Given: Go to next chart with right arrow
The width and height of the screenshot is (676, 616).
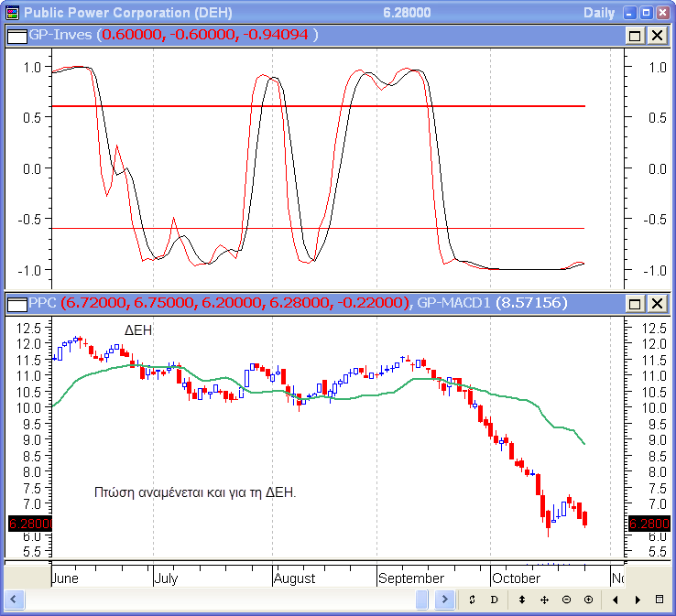Looking at the screenshot, I should pos(637,600).
